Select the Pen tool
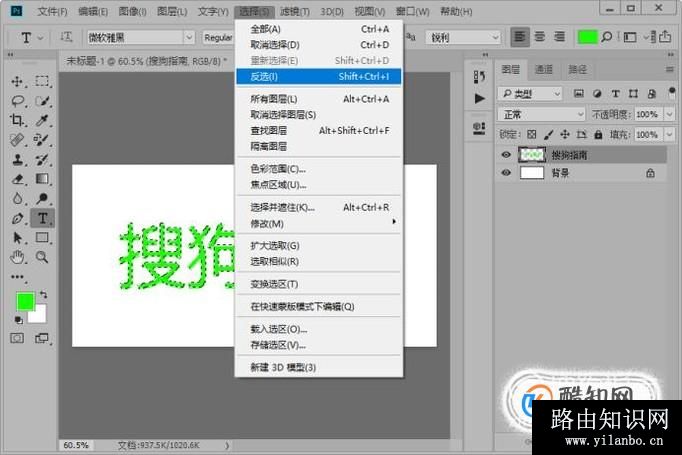 17,218
